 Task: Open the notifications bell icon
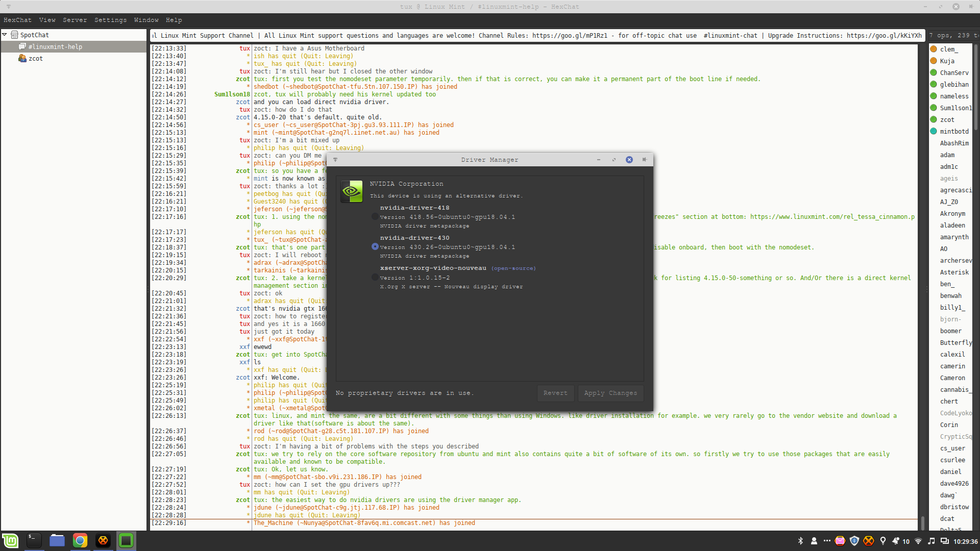[x=896, y=541]
